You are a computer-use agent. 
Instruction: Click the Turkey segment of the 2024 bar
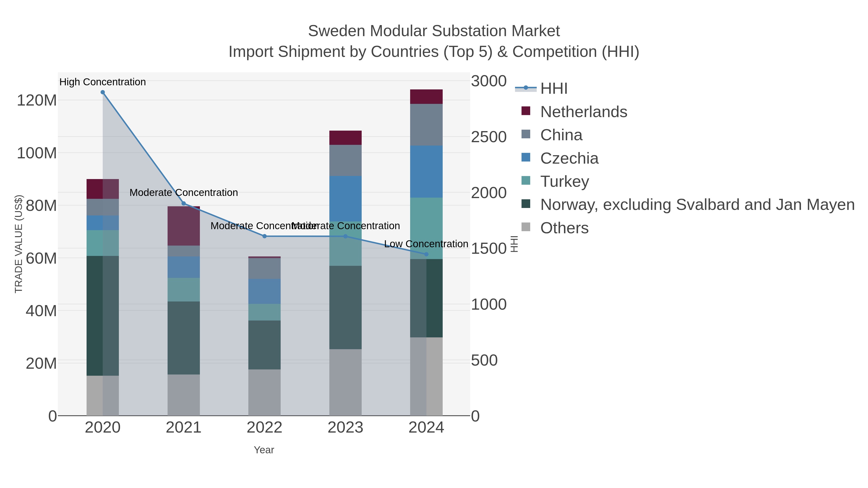click(x=426, y=228)
